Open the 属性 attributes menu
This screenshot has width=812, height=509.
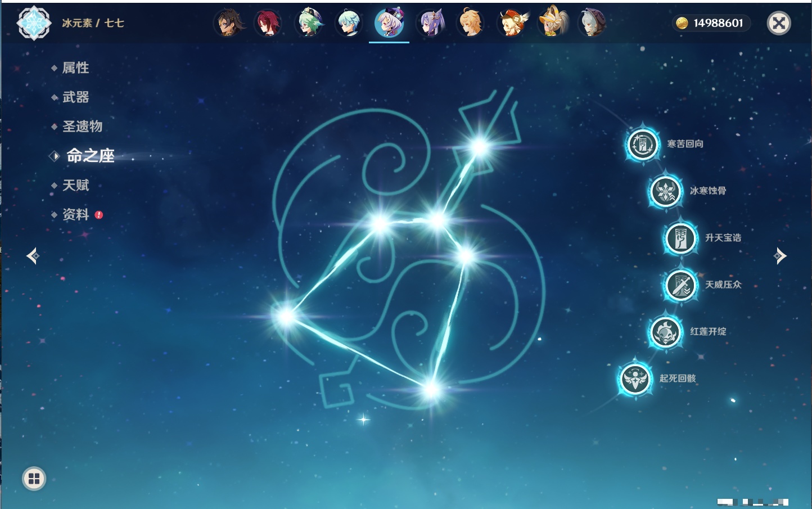(75, 68)
